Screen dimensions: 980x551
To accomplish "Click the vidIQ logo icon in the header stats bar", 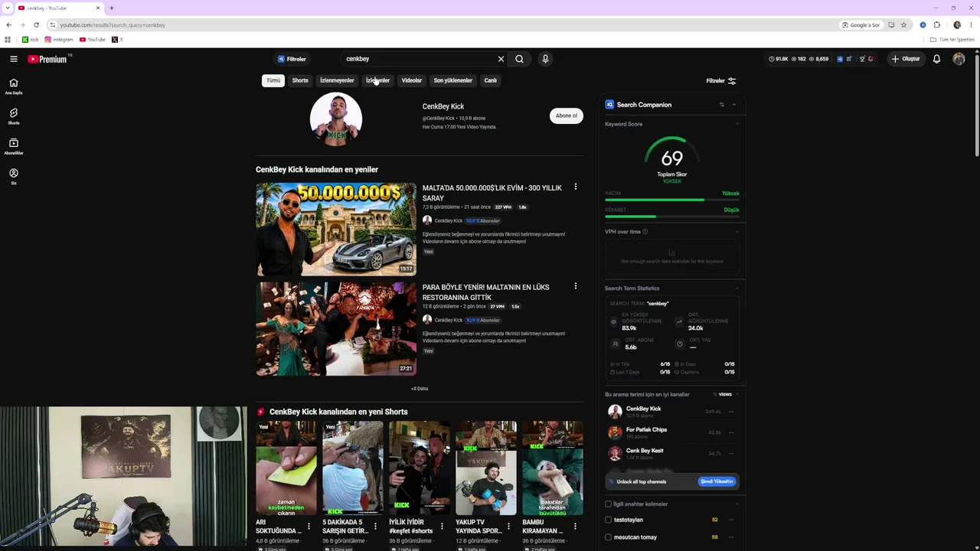I will tap(840, 59).
